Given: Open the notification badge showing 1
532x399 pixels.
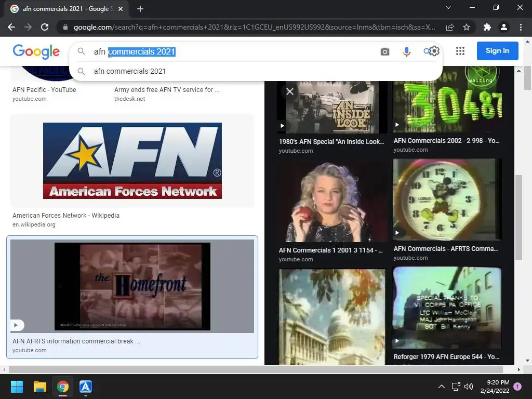Looking at the screenshot, I should click(x=517, y=387).
